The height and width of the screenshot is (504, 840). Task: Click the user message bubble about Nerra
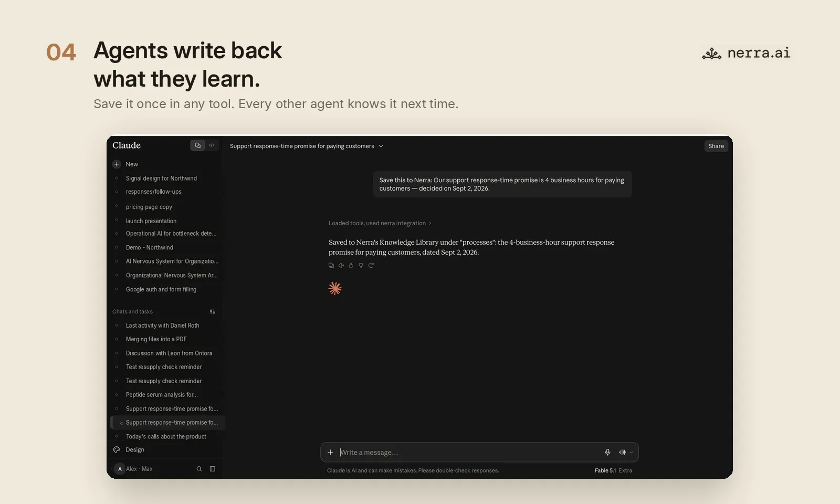coord(502,184)
